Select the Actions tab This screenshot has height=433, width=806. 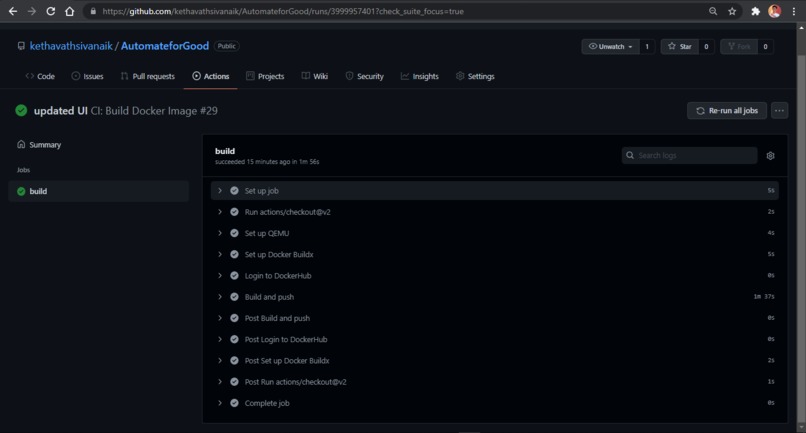click(x=211, y=76)
